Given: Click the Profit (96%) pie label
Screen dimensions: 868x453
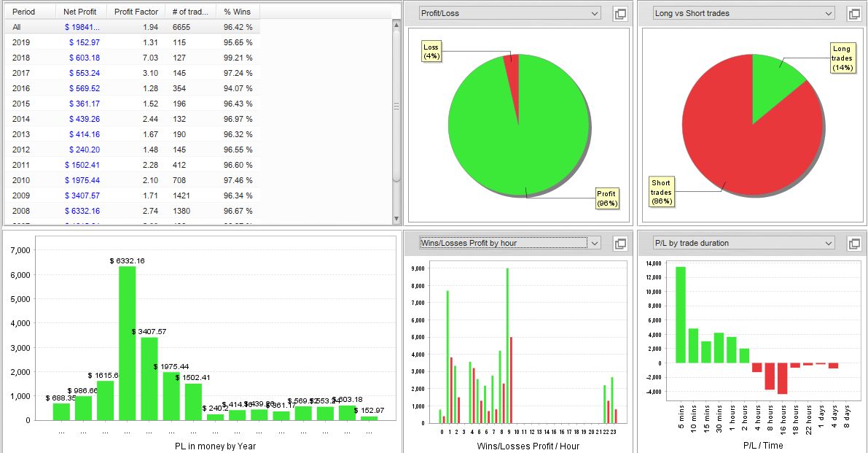Looking at the screenshot, I should click(606, 198).
